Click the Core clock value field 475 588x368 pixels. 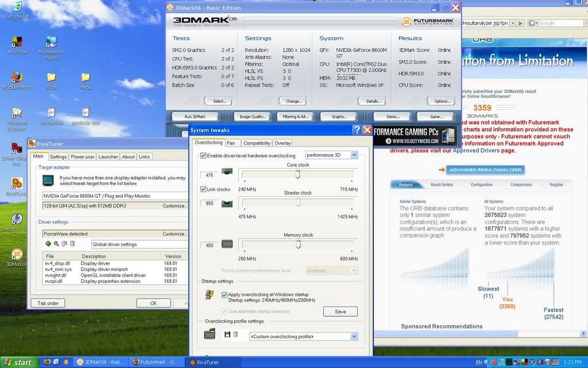(209, 175)
